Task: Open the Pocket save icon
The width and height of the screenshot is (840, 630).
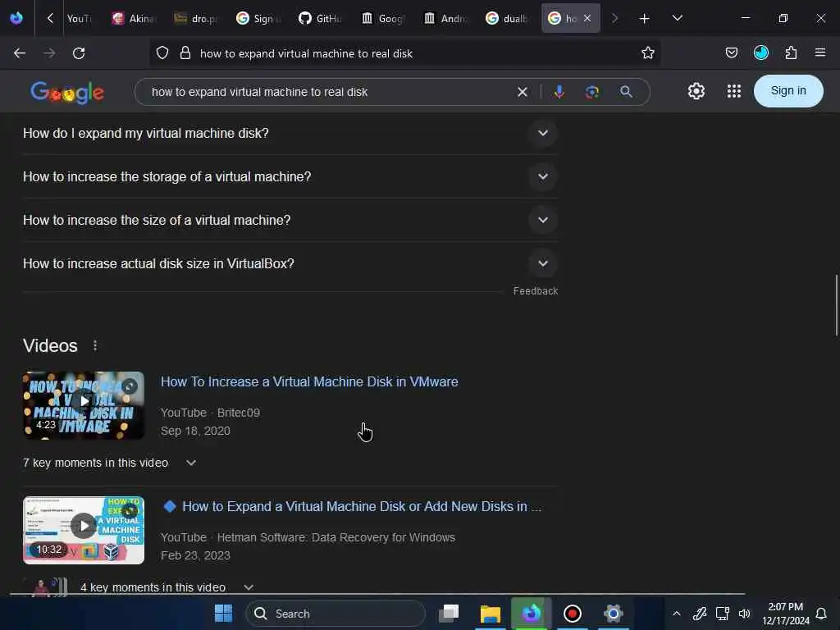Action: point(731,52)
